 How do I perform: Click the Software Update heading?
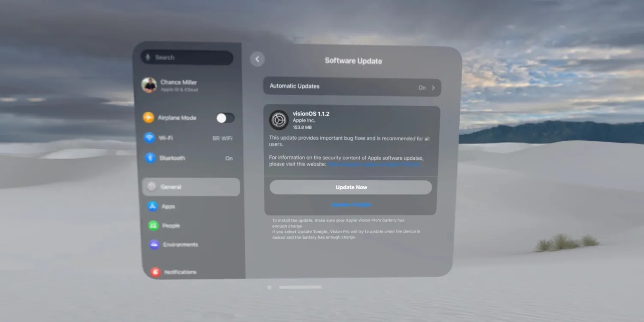(353, 61)
